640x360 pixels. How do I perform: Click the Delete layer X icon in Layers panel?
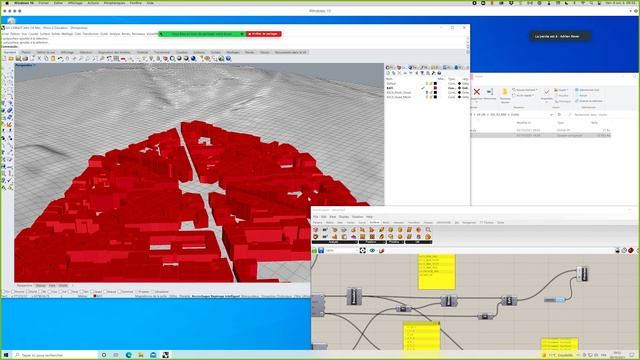pos(399,73)
